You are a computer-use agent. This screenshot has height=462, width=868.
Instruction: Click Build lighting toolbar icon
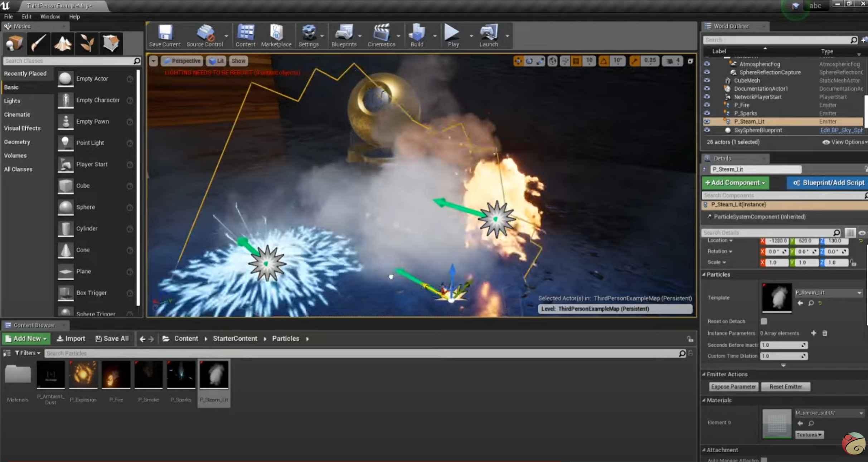(417, 36)
